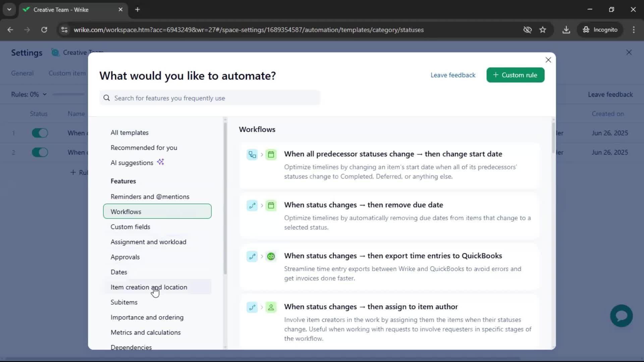Viewport: 644px width, 362px height.
Task: Click the Incognito profile indicator
Action: coord(600,30)
